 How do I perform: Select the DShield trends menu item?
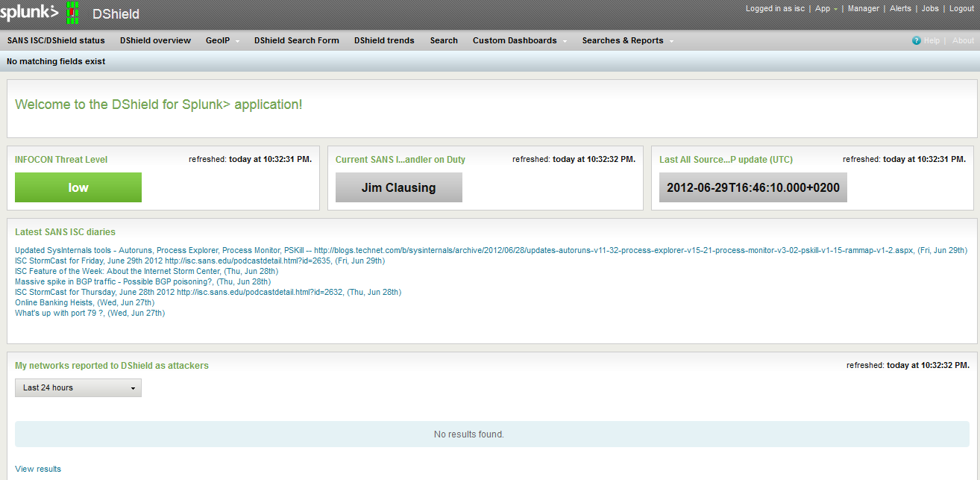pyautogui.click(x=384, y=41)
